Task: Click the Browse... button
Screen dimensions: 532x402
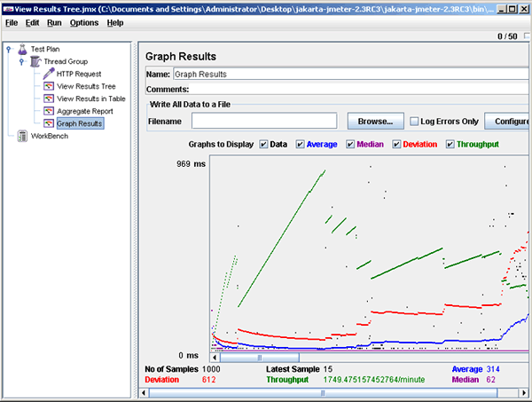Action: (x=375, y=121)
